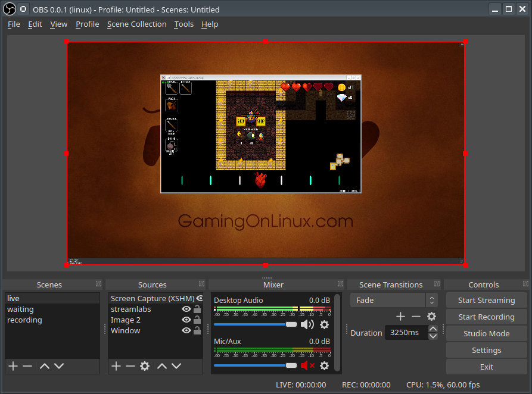The width and height of the screenshot is (532, 394).
Task: Enable Studio Mode
Action: pos(487,333)
